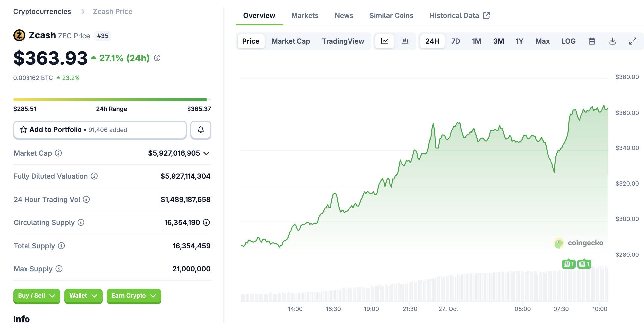Toggle LOG scale on chart
The width and height of the screenshot is (644, 323).
point(568,41)
